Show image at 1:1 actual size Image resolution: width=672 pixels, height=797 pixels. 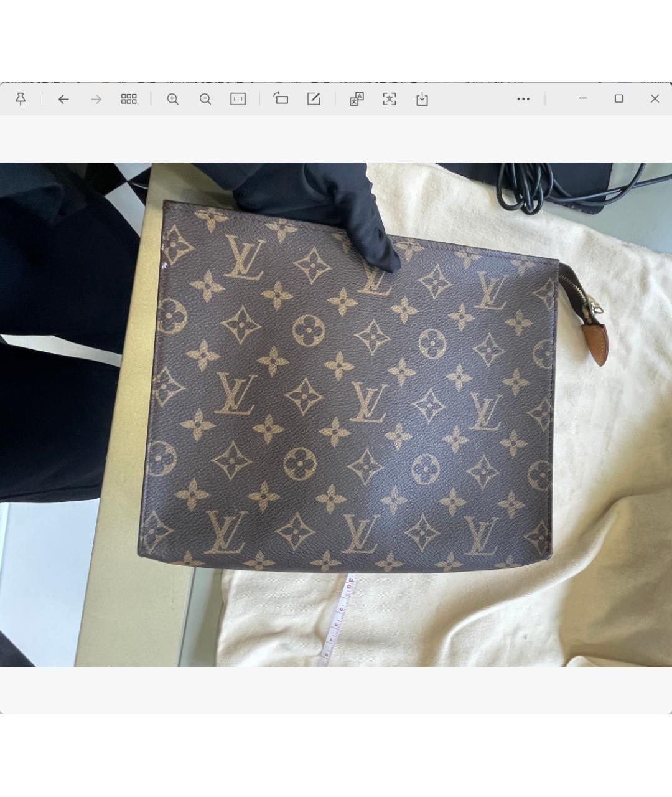coord(238,99)
